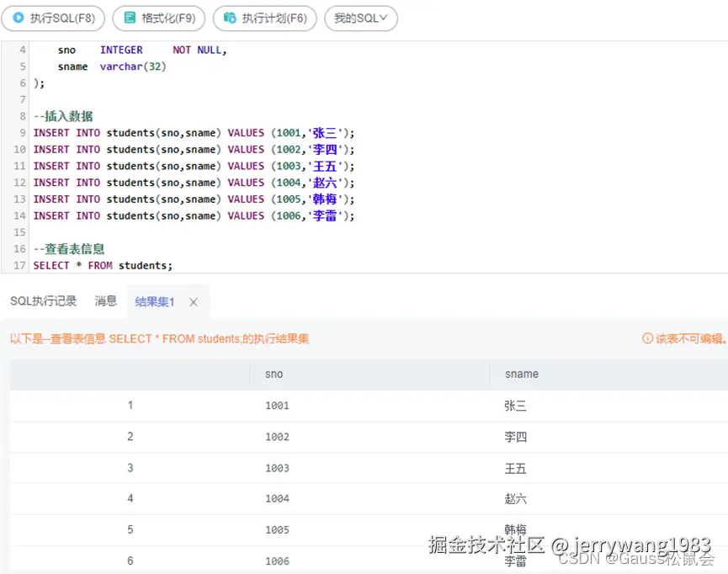Image resolution: width=728 pixels, height=574 pixels.
Task: Select the 张三 cell
Action: pos(515,406)
